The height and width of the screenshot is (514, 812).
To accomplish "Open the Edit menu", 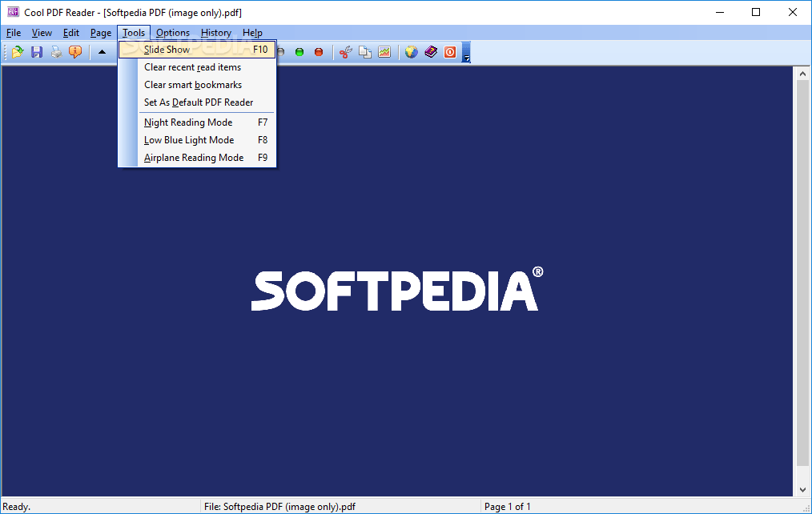I will (71, 33).
